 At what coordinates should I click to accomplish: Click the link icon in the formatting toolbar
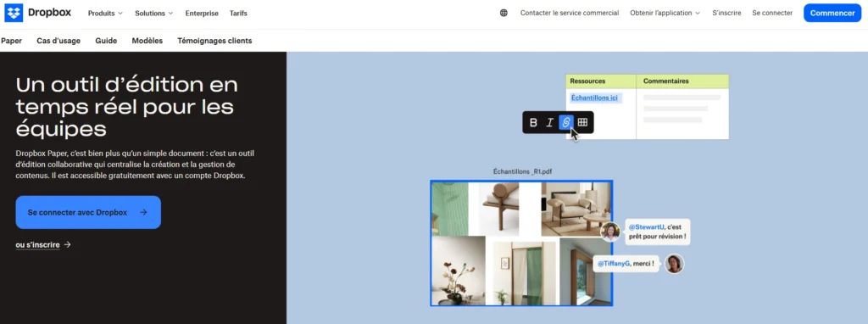[565, 122]
